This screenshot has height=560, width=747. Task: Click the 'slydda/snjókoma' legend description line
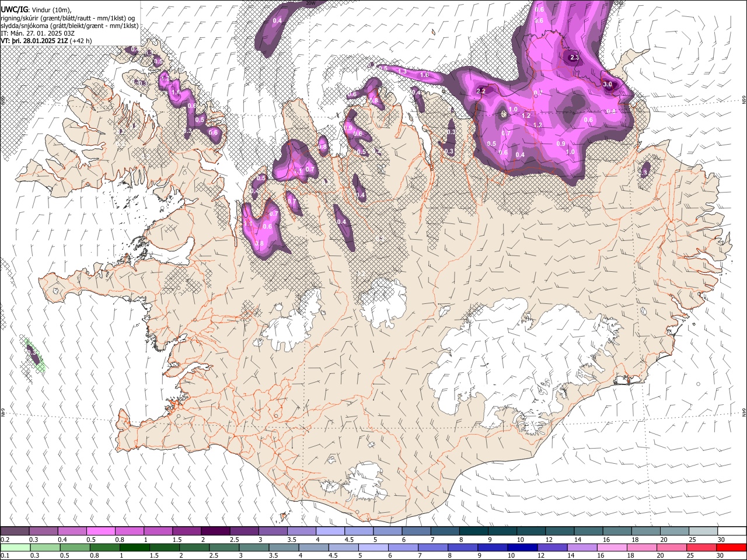pyautogui.click(x=69, y=26)
